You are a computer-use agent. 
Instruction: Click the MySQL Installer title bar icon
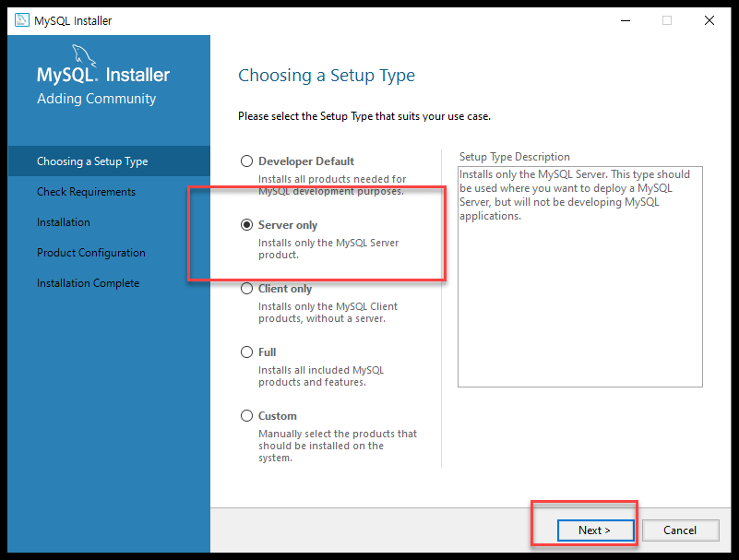pyautogui.click(x=21, y=20)
